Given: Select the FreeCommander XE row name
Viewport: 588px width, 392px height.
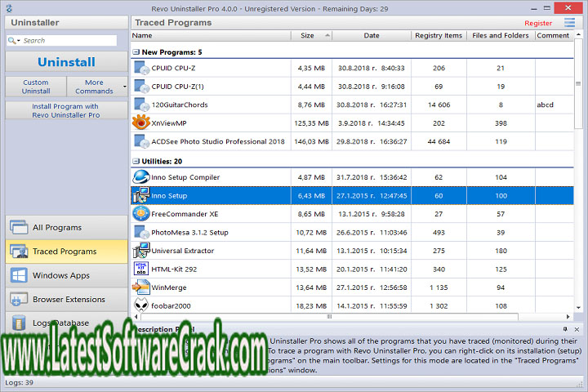Looking at the screenshot, I should (x=185, y=214).
